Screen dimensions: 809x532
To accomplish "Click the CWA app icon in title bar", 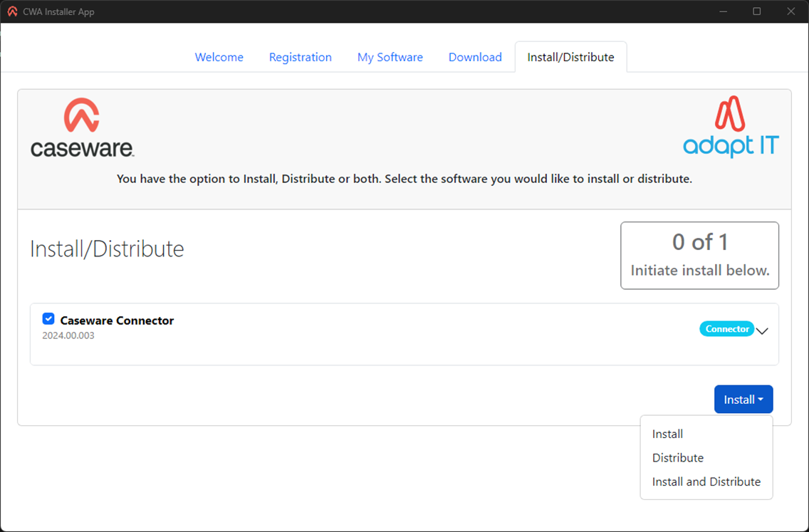I will pyautogui.click(x=12, y=11).
